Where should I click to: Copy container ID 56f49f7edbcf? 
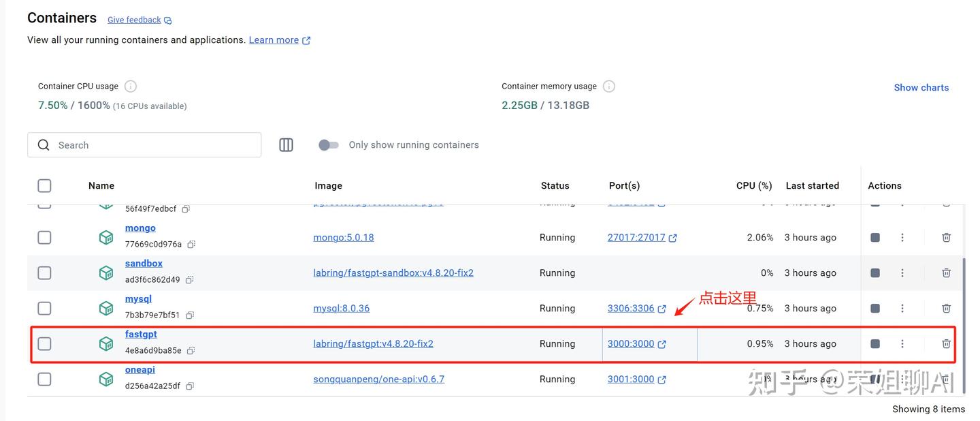pyautogui.click(x=186, y=209)
